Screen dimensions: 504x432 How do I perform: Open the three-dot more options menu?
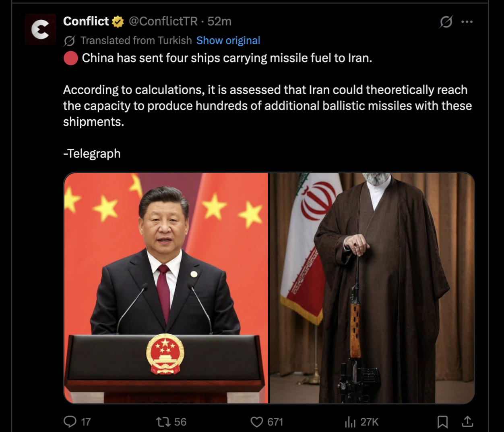[467, 21]
